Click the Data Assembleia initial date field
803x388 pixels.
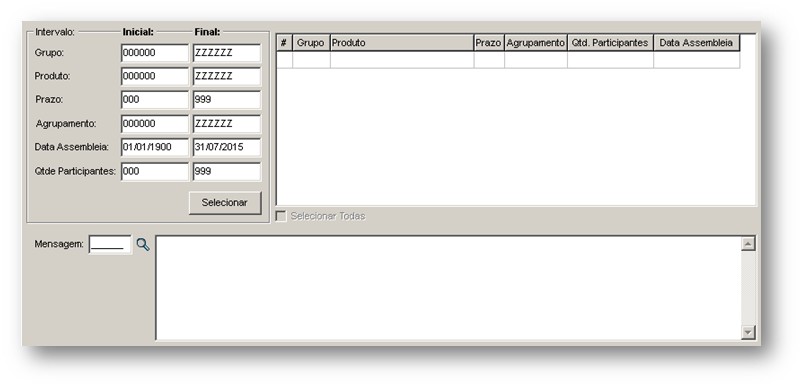pos(155,147)
